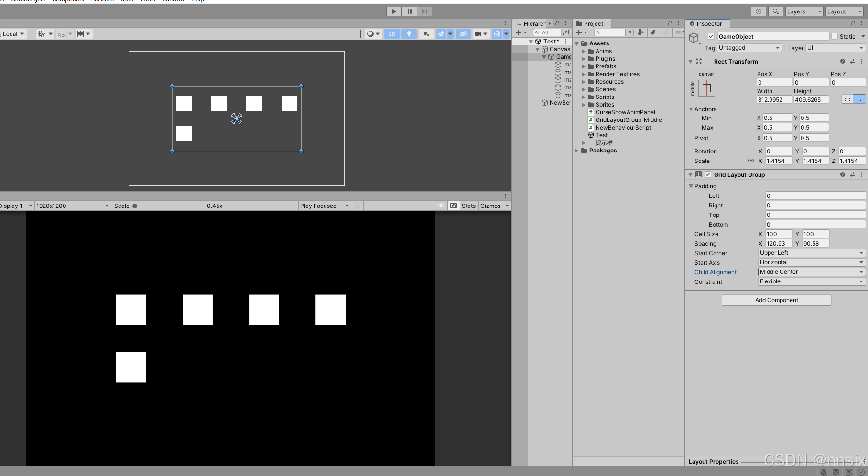
Task: Open the Child Alignment dropdown
Action: [811, 271]
